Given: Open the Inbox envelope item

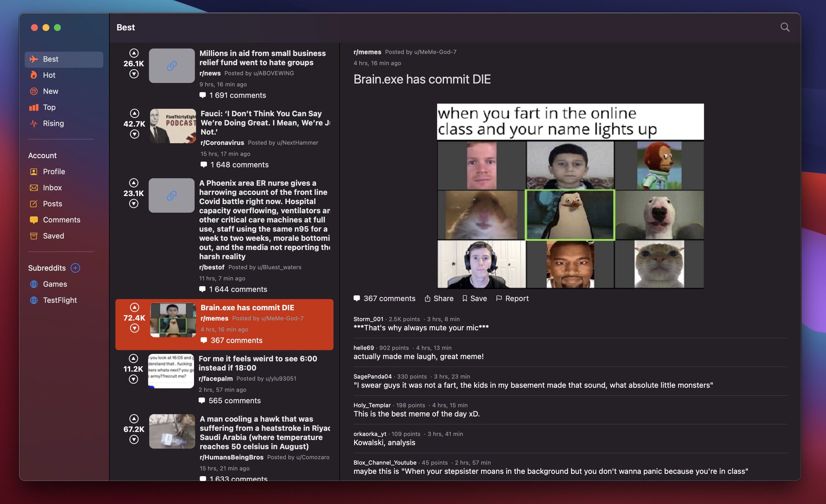Looking at the screenshot, I should [52, 187].
